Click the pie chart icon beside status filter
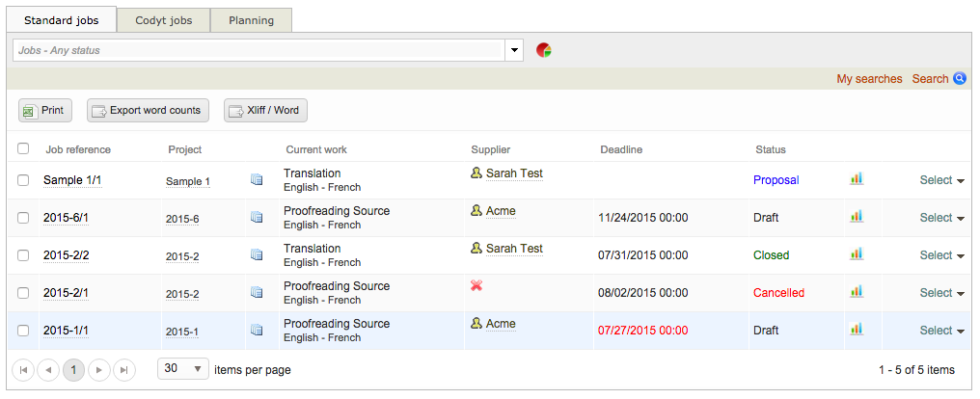 [544, 50]
